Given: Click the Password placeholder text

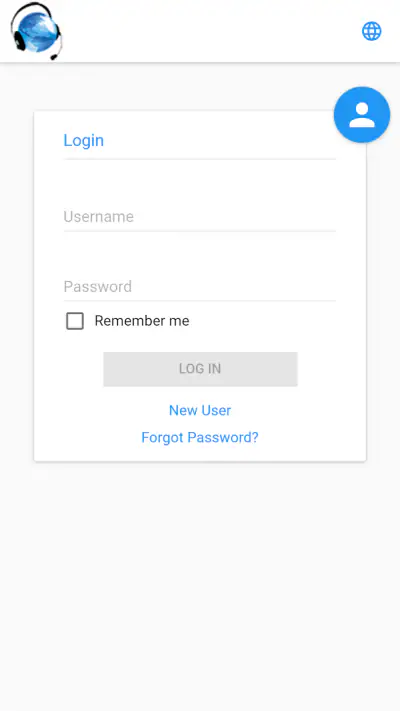Looking at the screenshot, I should point(98,287).
